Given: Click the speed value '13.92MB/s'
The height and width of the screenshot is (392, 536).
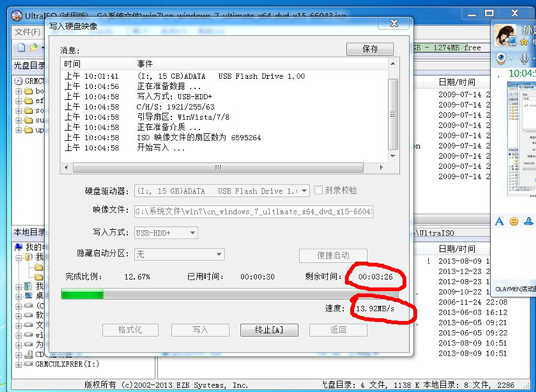Looking at the screenshot, I should [375, 309].
